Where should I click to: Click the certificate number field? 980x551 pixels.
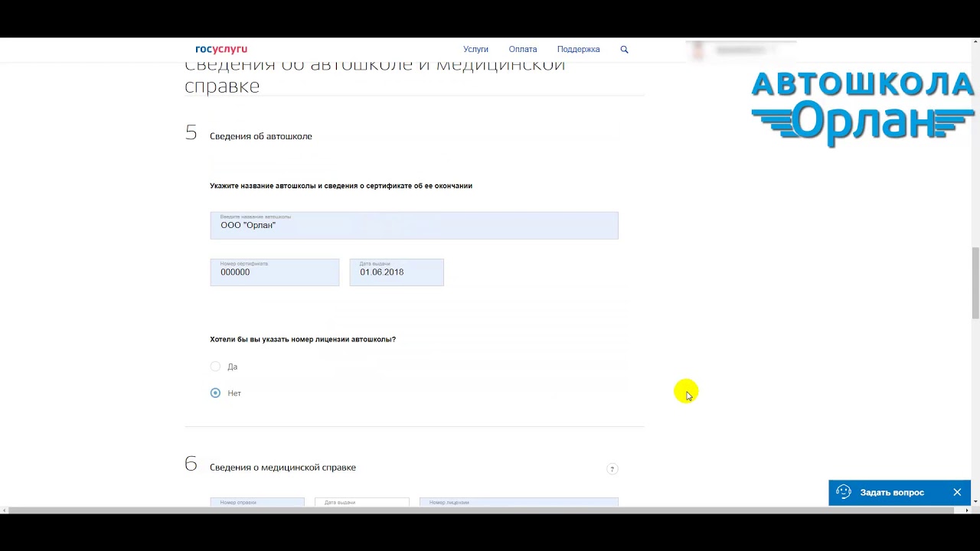275,272
